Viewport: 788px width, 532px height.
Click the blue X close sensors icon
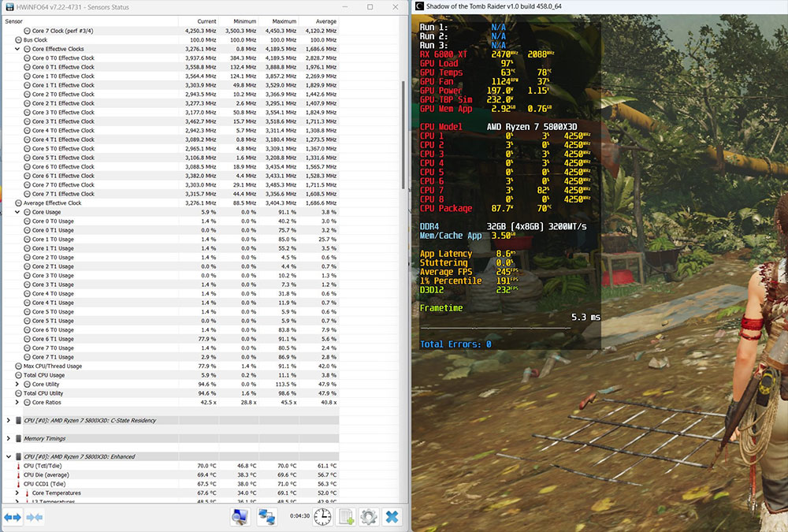[x=392, y=517]
